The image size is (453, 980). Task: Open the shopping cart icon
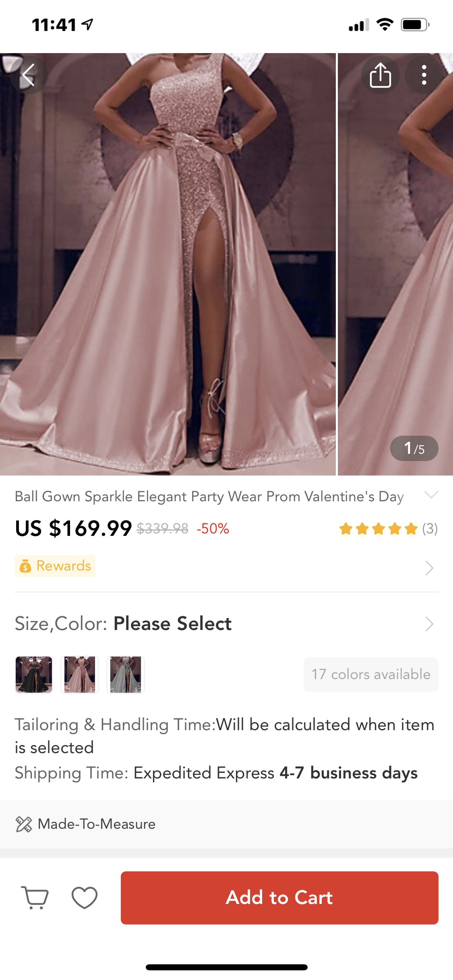point(35,898)
